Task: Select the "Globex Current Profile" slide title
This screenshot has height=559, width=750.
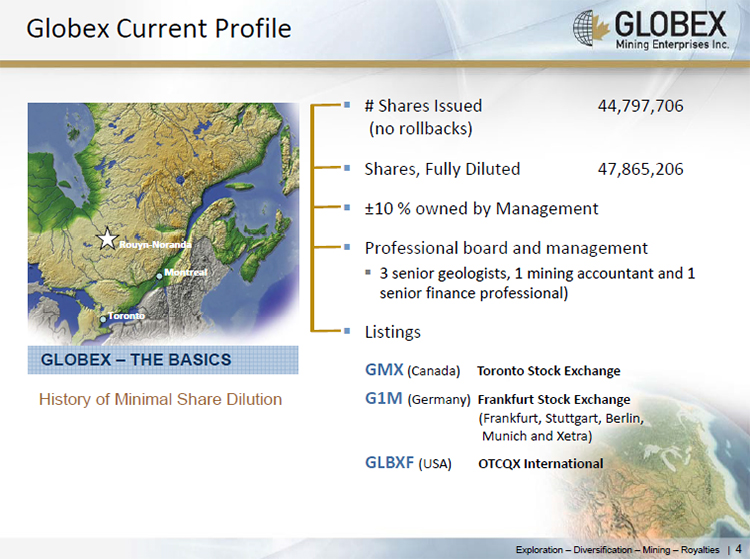Action: click(x=159, y=28)
